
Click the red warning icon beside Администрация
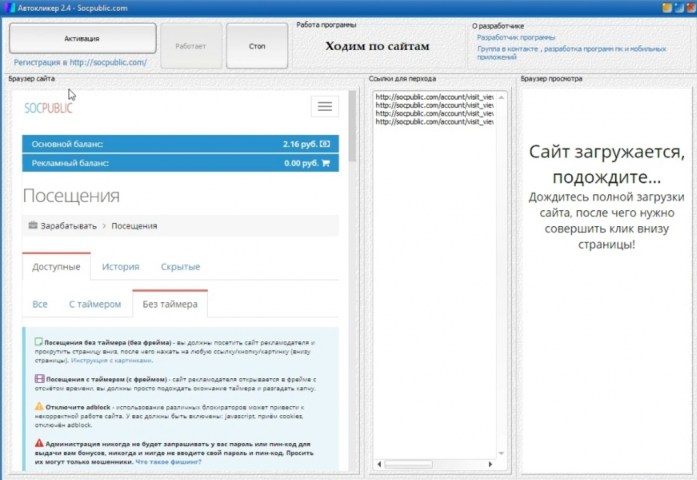pyautogui.click(x=39, y=443)
